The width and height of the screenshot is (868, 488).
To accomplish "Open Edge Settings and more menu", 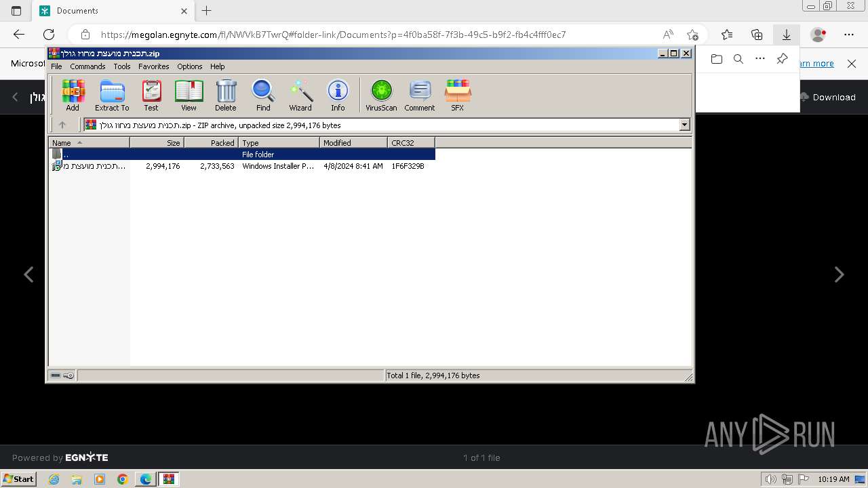I will (849, 35).
